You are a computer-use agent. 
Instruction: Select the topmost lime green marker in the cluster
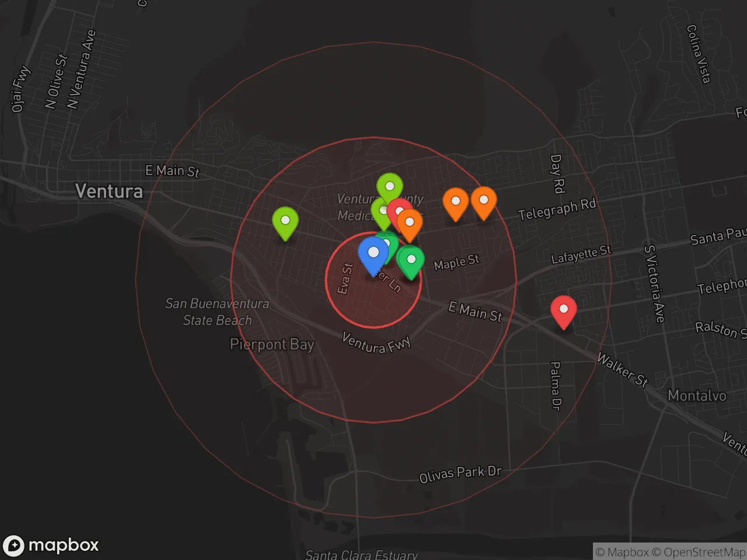tap(389, 187)
